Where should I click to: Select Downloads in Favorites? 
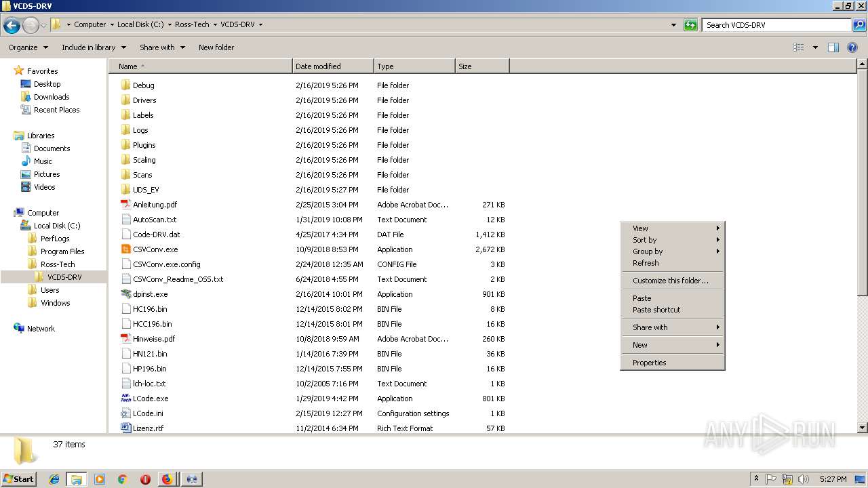point(52,97)
